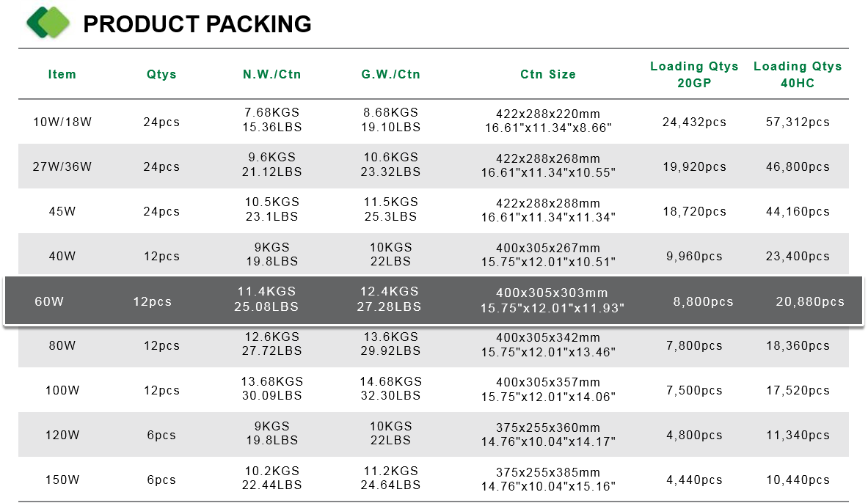Screen dimensions: 868x503
Task: Select the 150W item cell
Action: [x=62, y=480]
